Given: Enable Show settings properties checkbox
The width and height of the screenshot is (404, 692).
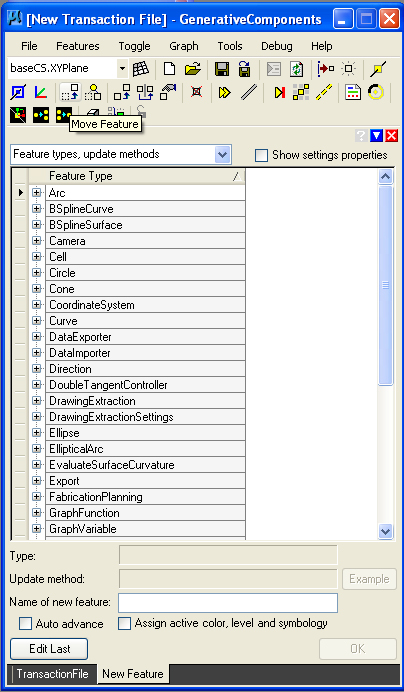Looking at the screenshot, I should point(261,155).
